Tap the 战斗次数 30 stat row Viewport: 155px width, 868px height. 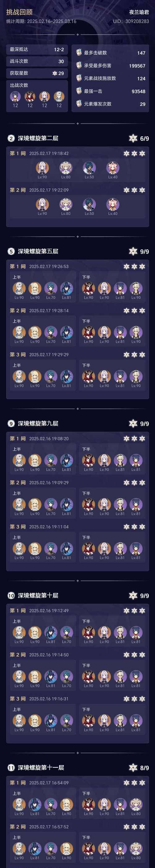tap(37, 61)
